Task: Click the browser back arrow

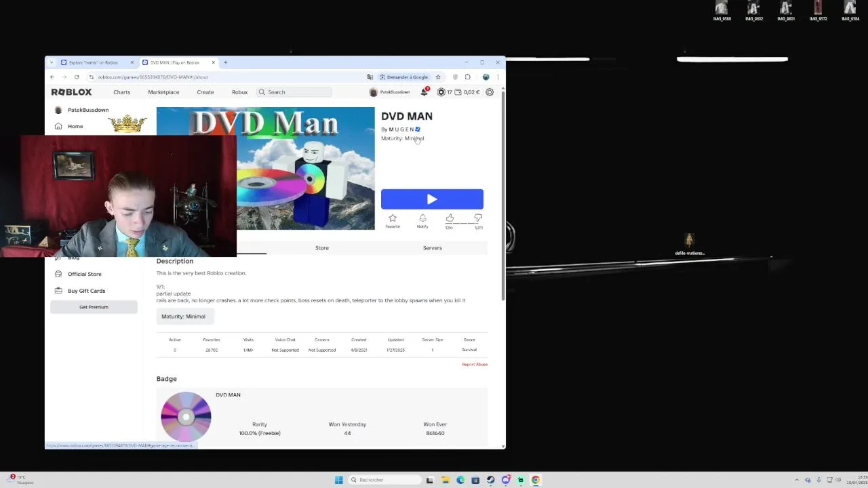Action: pos(52,77)
